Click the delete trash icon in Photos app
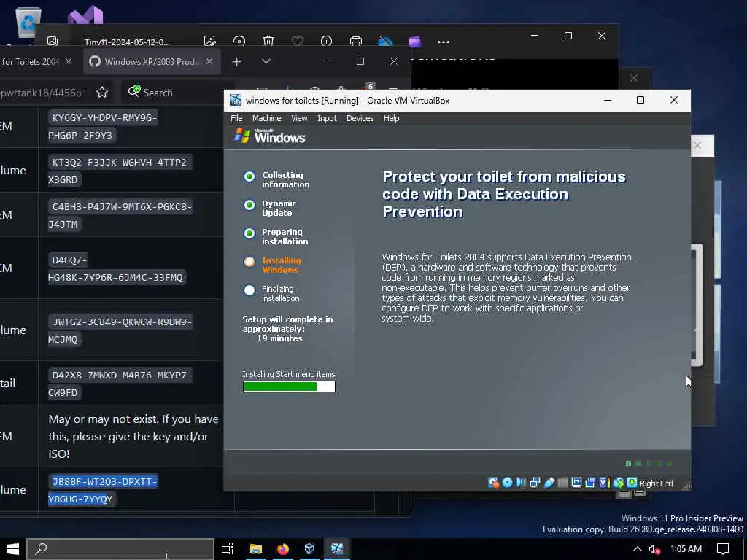The image size is (747, 560). pos(268,42)
